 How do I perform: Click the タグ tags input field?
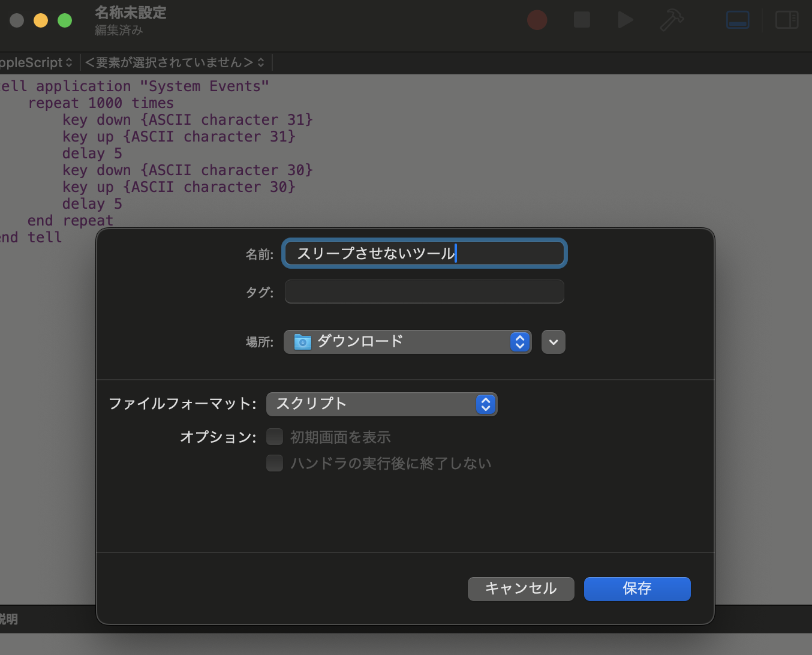425,292
